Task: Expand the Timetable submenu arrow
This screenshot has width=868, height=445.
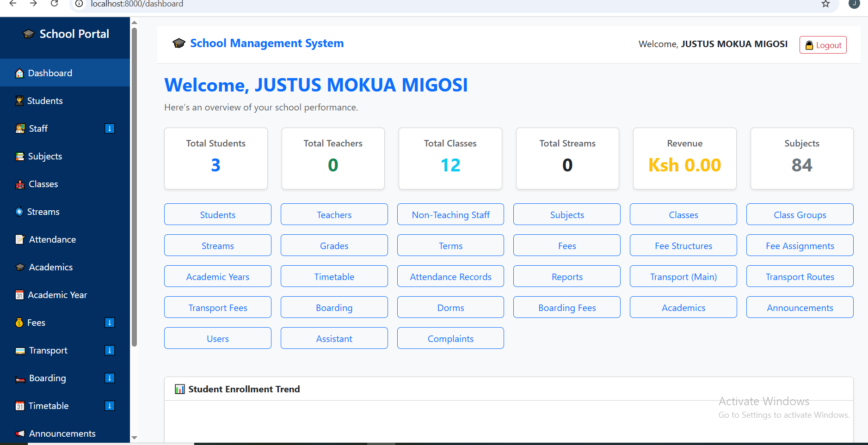Action: click(110, 406)
